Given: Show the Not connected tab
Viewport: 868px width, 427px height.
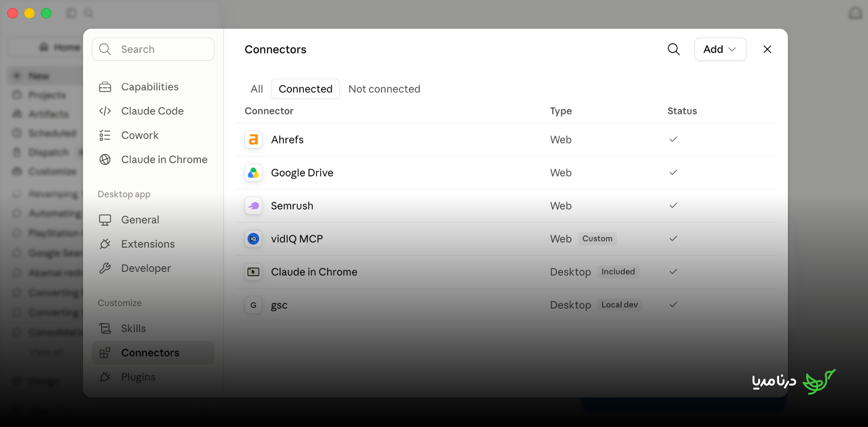Looking at the screenshot, I should [x=384, y=89].
